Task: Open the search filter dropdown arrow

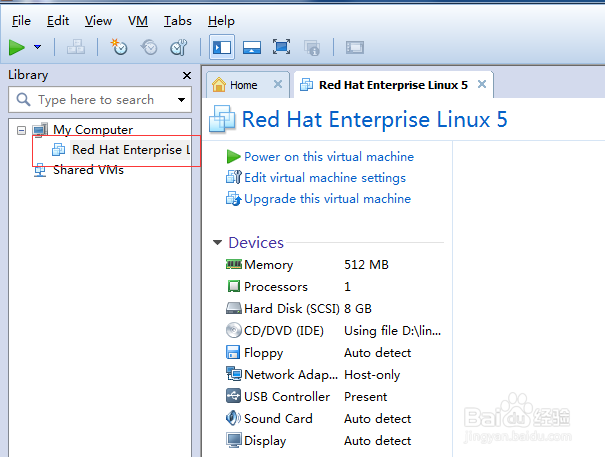Action: pos(181,100)
